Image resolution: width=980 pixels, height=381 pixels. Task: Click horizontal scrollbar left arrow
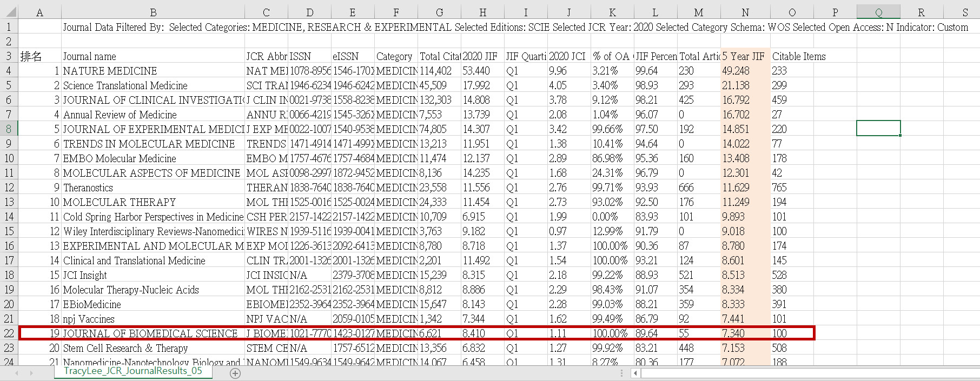[x=636, y=373]
